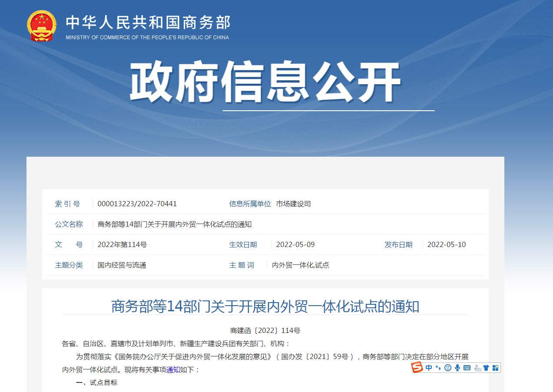Click the article title heading about 内外贸一体化试点

point(265,306)
